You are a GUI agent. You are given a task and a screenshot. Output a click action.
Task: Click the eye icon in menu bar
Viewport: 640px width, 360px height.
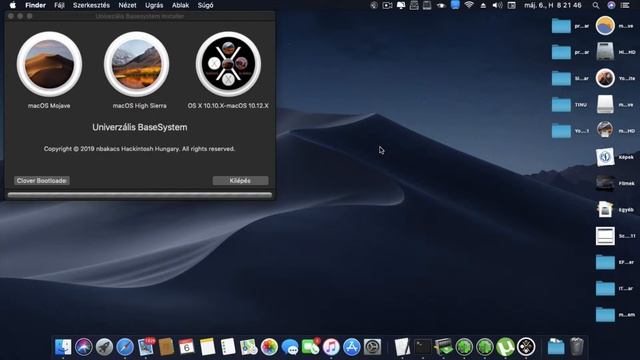[441, 5]
